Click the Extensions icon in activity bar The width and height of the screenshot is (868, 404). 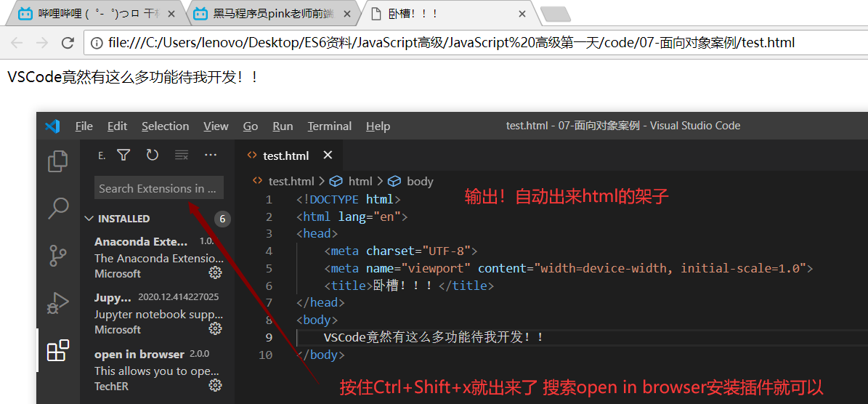pyautogui.click(x=57, y=350)
